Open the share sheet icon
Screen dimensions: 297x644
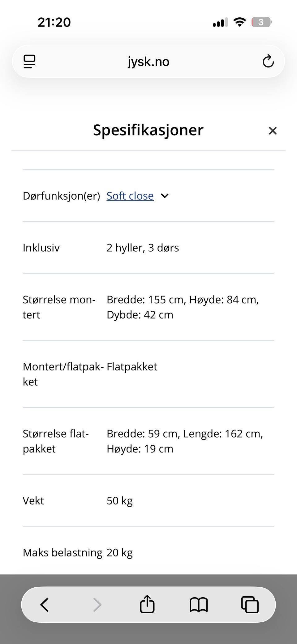(x=147, y=604)
